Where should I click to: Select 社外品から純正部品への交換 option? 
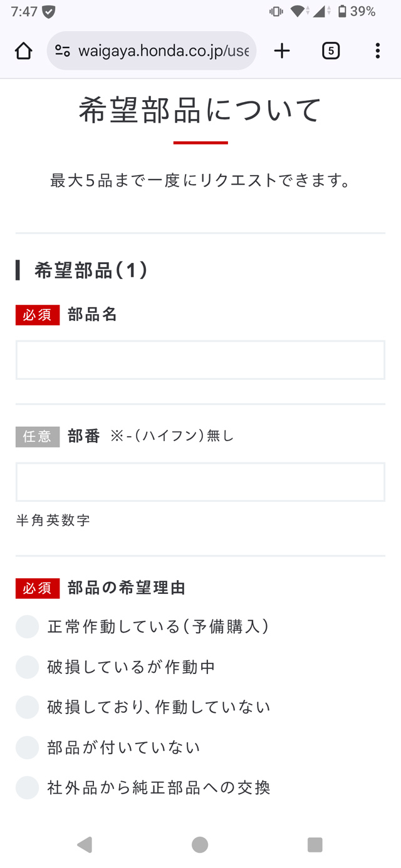[x=27, y=787]
